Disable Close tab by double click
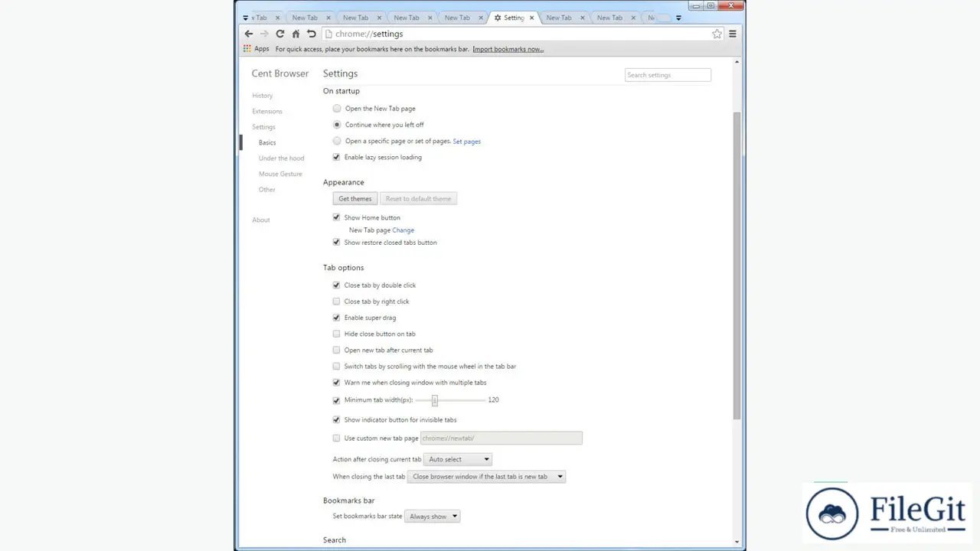The height and width of the screenshot is (551, 980). click(336, 285)
